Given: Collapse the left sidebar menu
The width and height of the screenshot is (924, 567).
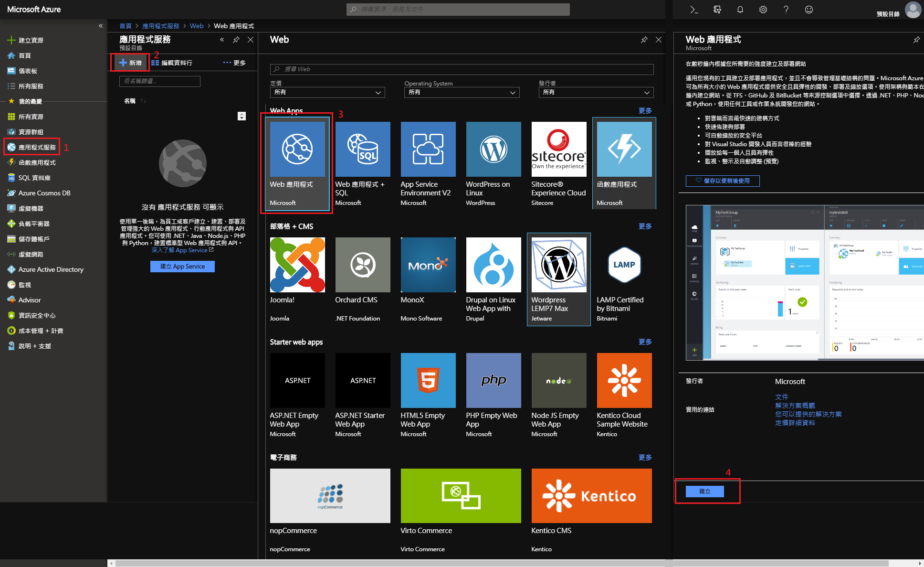Looking at the screenshot, I should point(100,26).
